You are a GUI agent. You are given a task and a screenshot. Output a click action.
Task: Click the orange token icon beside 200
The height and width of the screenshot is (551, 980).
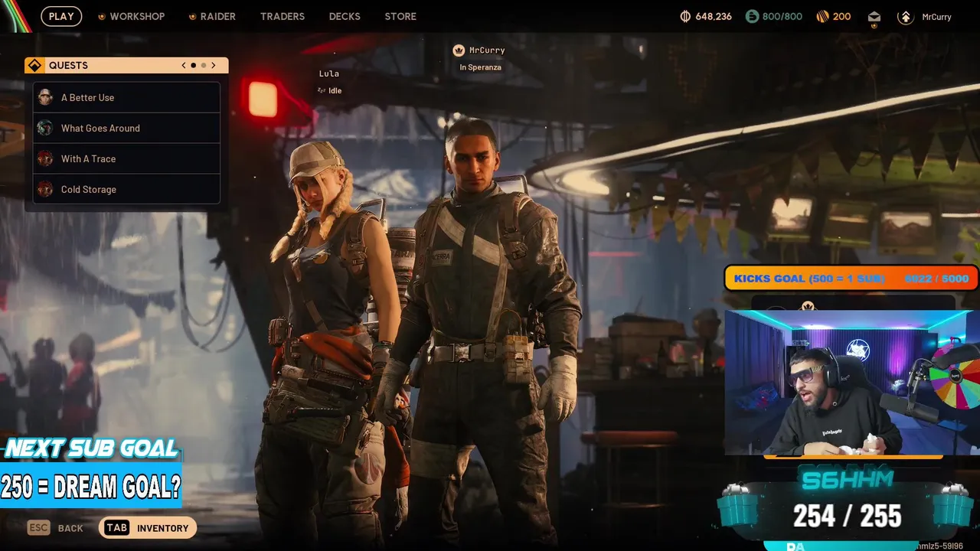[x=822, y=16]
